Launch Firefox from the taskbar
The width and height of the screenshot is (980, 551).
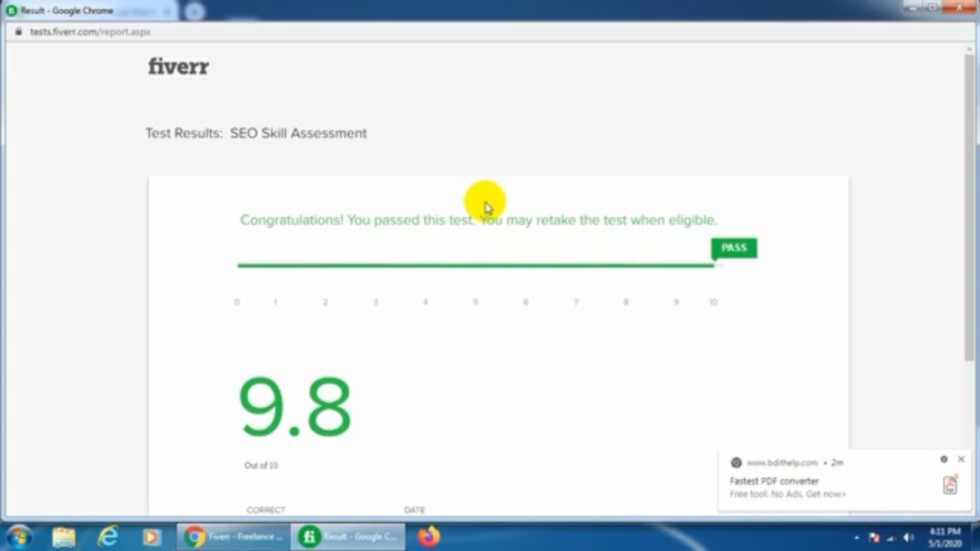click(x=429, y=536)
